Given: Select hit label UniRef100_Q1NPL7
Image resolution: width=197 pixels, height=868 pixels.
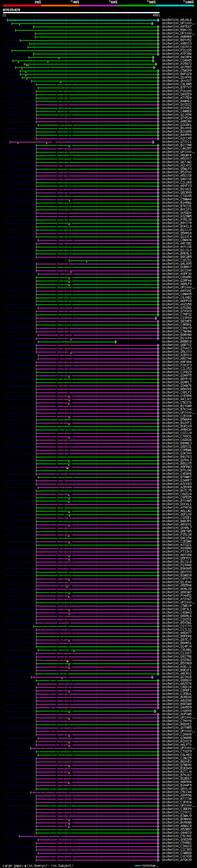Looking at the screenshot, I should (177, 382).
